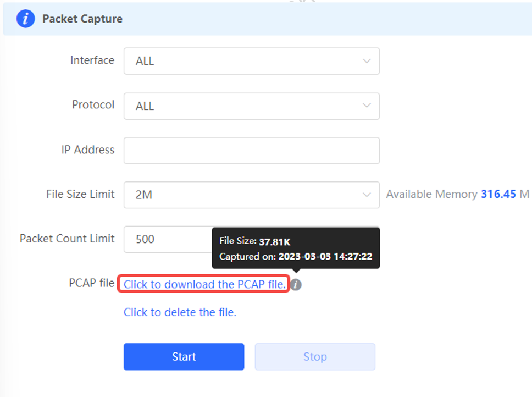Click the chevron arrow in File Size Limit field
Image resolution: width=532 pixels, height=397 pixels.
367,195
